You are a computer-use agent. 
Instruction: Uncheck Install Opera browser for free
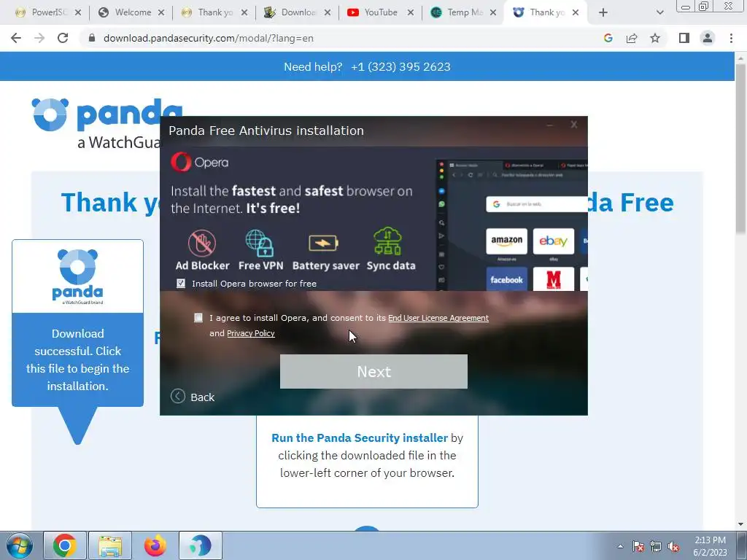(181, 284)
